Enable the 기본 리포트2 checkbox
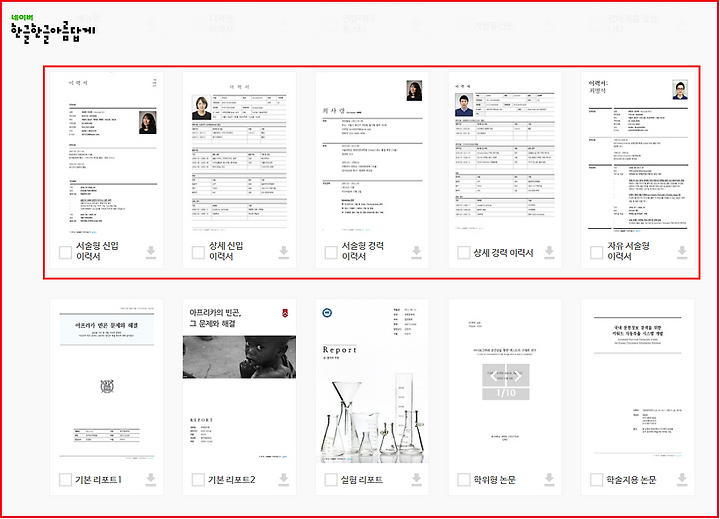 coord(198,480)
